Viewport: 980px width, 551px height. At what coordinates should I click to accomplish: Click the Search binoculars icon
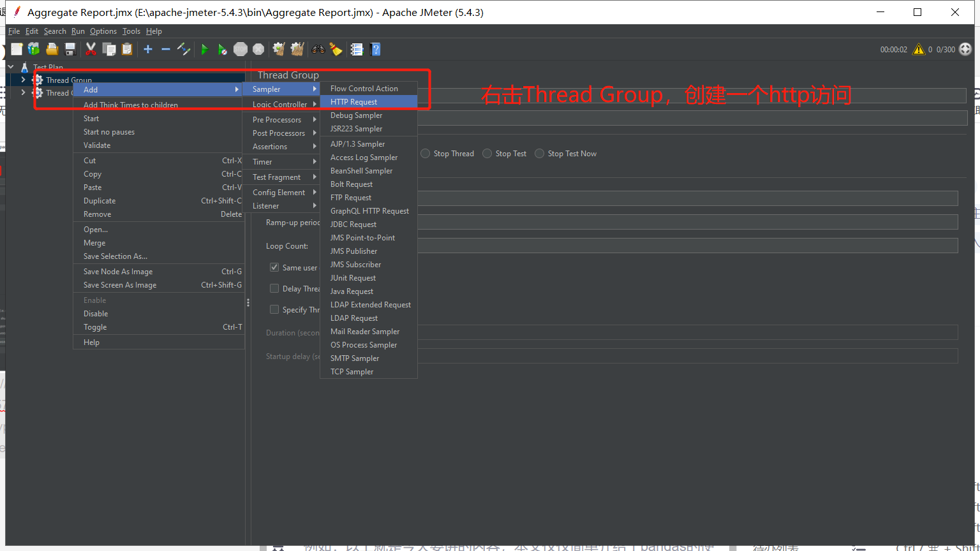(318, 49)
